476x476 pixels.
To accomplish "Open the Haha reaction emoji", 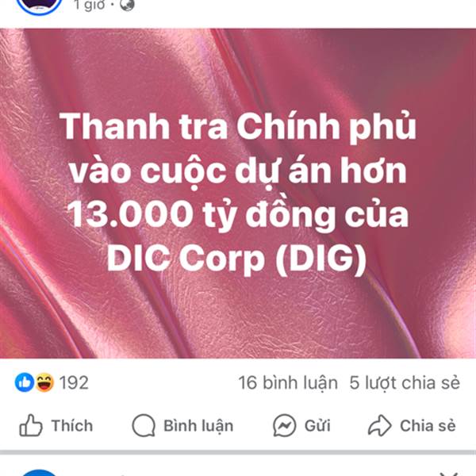I will coord(44,382).
